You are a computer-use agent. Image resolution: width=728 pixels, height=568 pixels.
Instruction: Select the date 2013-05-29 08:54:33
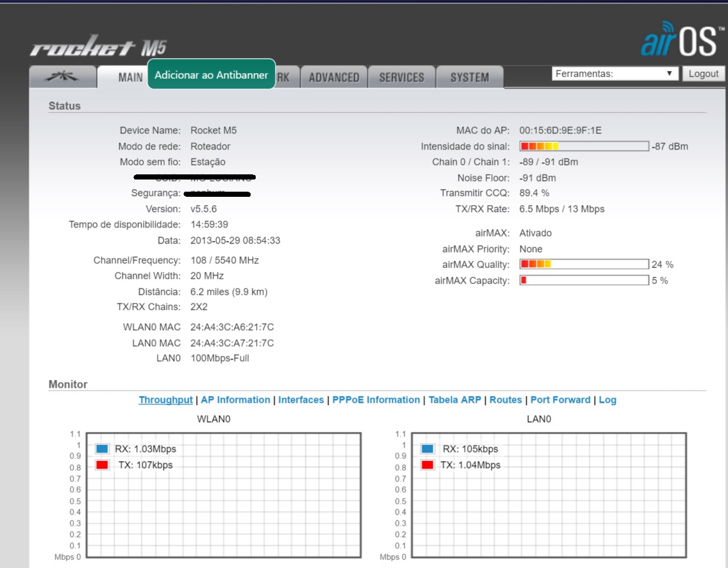[x=235, y=240]
